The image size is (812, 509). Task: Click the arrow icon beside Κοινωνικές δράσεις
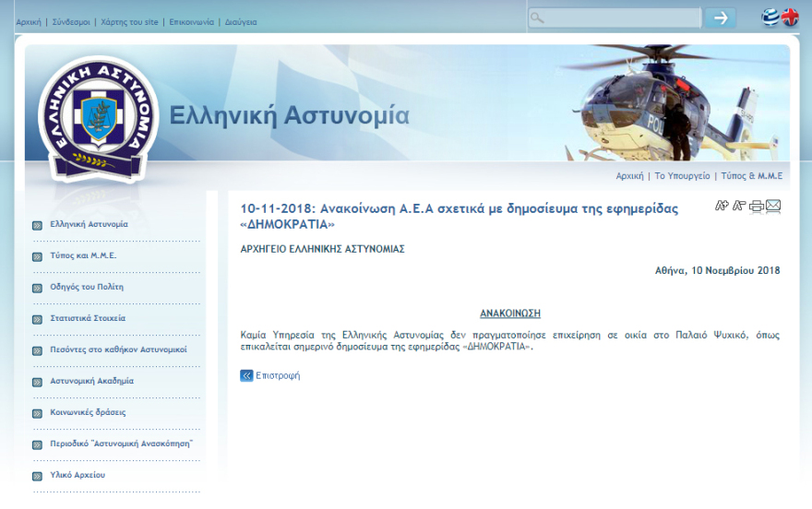click(x=37, y=413)
